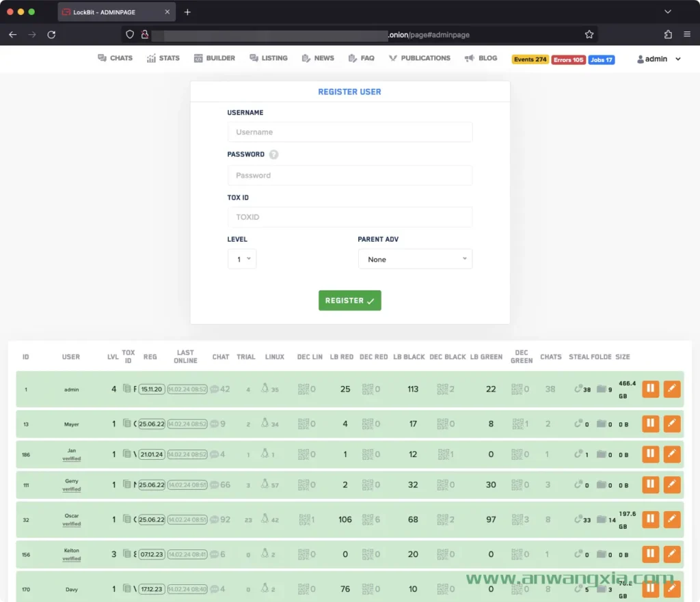Toggle the pause button for Kelton row
700x602 pixels.
click(x=651, y=553)
